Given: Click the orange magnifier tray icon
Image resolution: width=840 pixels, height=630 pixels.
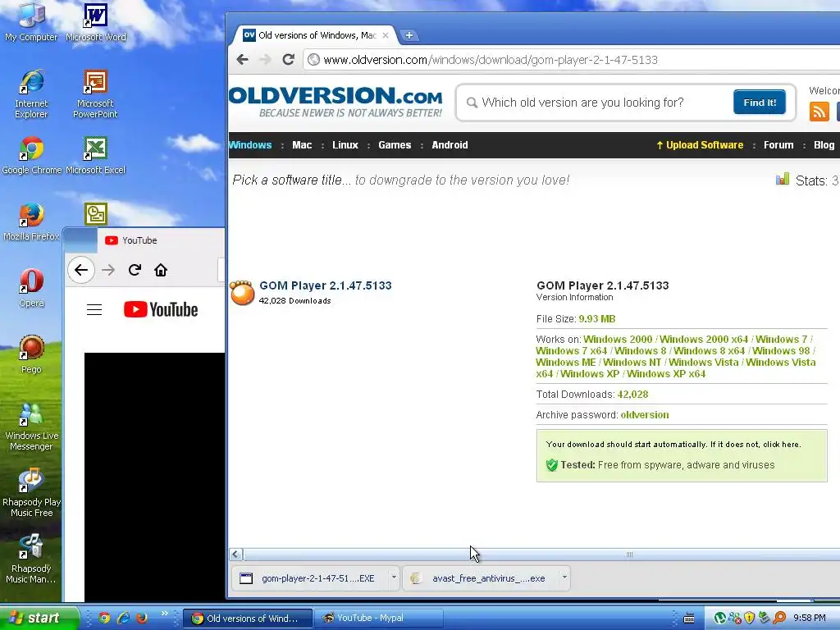Looking at the screenshot, I should click(779, 619).
